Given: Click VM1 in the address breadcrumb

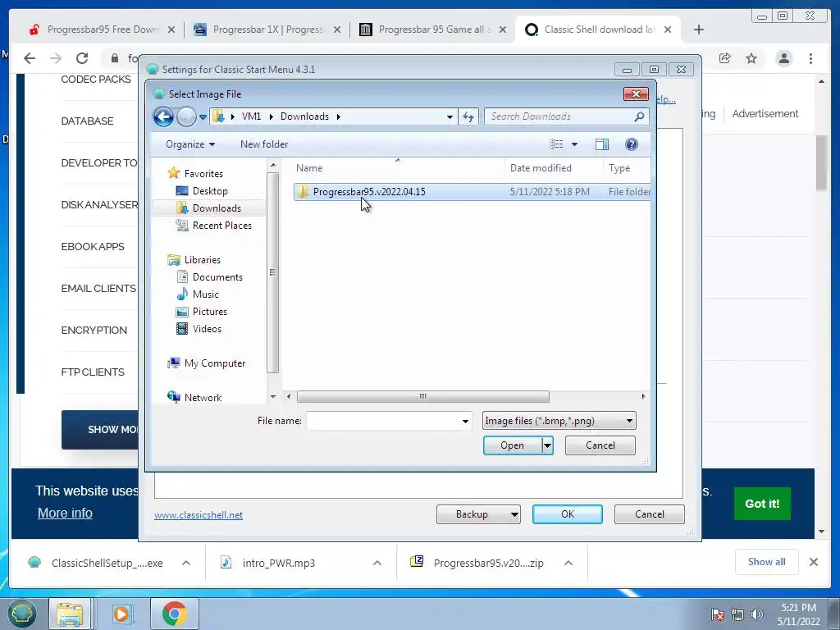Looking at the screenshot, I should tap(251, 116).
